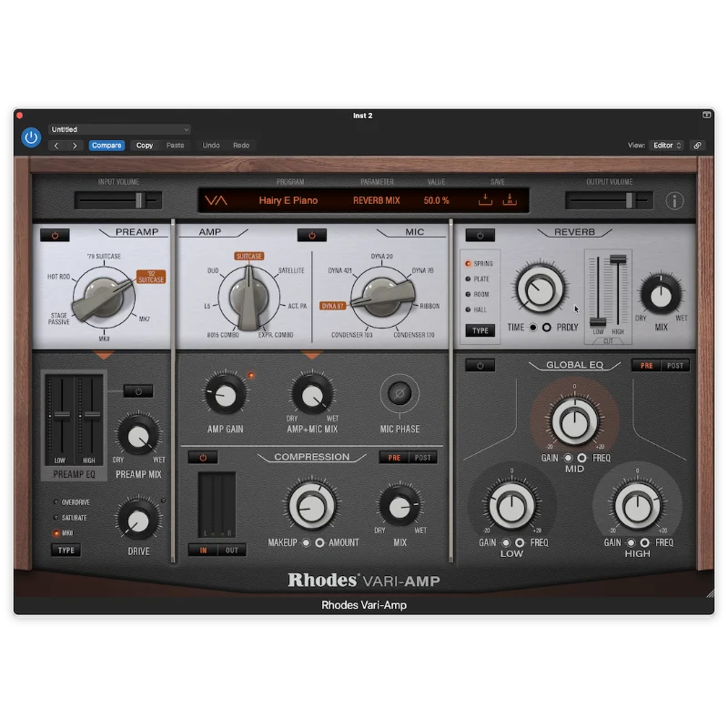The width and height of the screenshot is (728, 728).
Task: Click the Input Volume slider
Action: point(118,200)
